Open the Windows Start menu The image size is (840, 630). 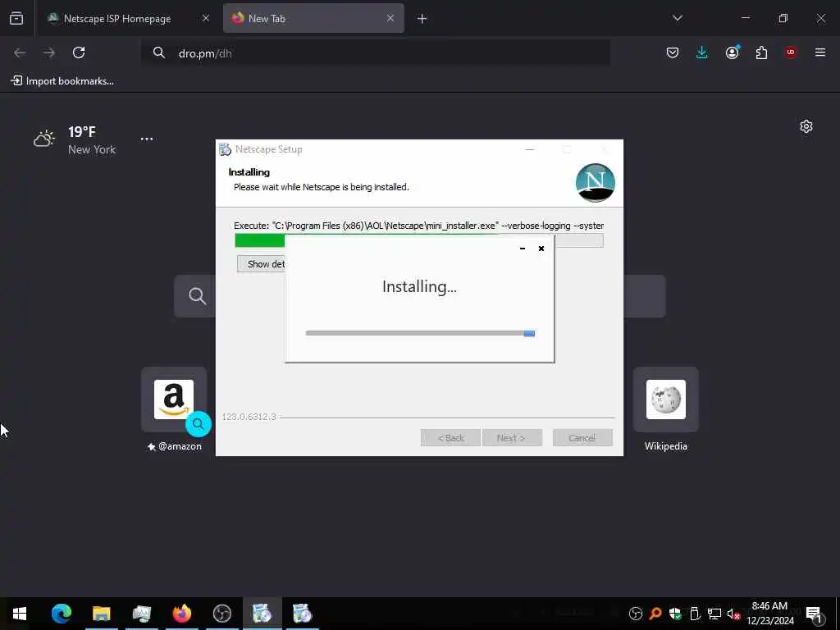(x=20, y=614)
